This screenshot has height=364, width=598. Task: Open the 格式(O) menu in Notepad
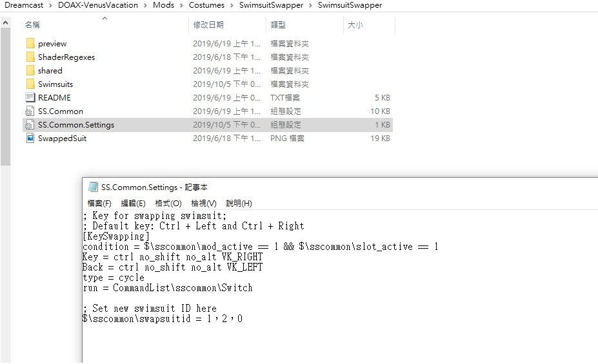(x=168, y=204)
